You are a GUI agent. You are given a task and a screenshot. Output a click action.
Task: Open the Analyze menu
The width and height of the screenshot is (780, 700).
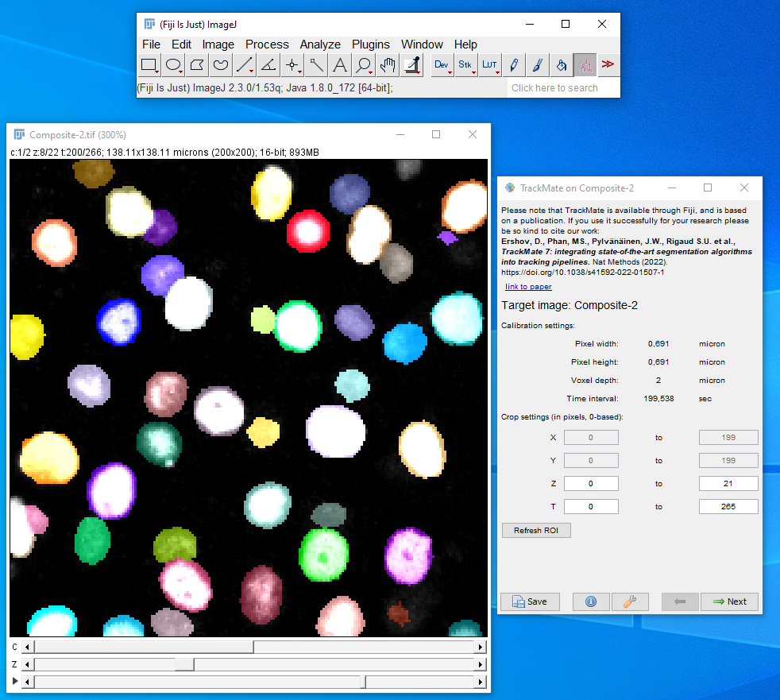point(320,44)
